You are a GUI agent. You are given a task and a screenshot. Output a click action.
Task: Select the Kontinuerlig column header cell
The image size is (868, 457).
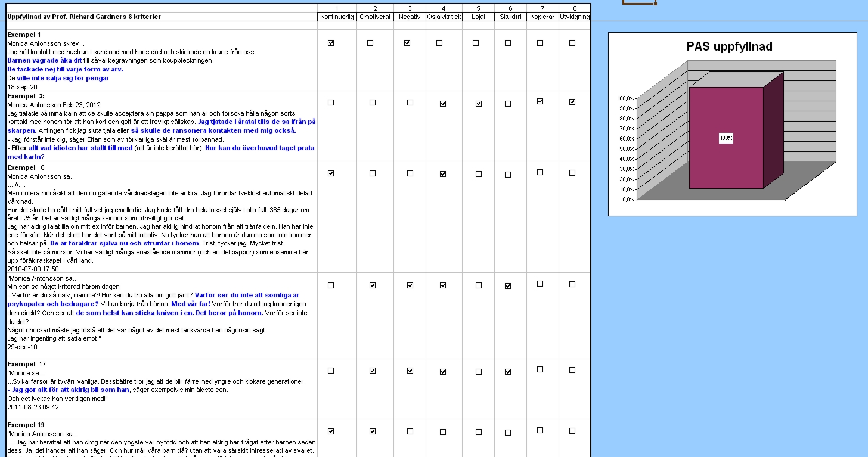click(337, 17)
